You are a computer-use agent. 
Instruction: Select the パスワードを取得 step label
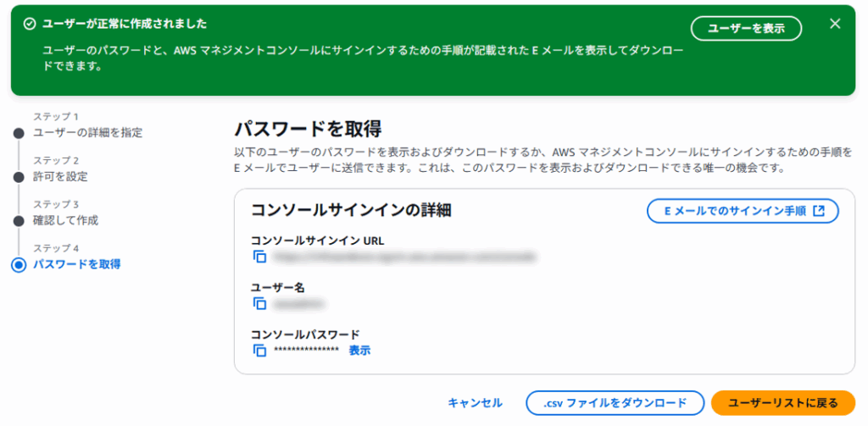click(76, 265)
